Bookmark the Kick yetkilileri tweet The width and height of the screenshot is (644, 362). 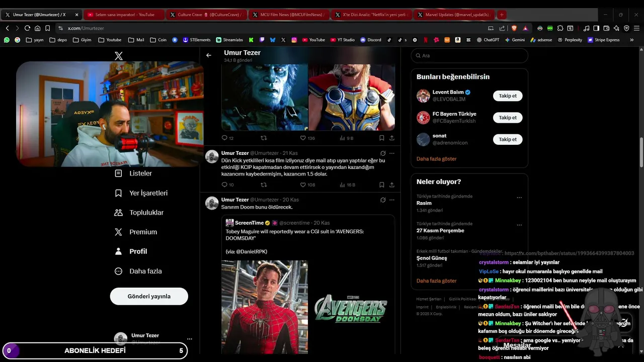click(x=382, y=185)
